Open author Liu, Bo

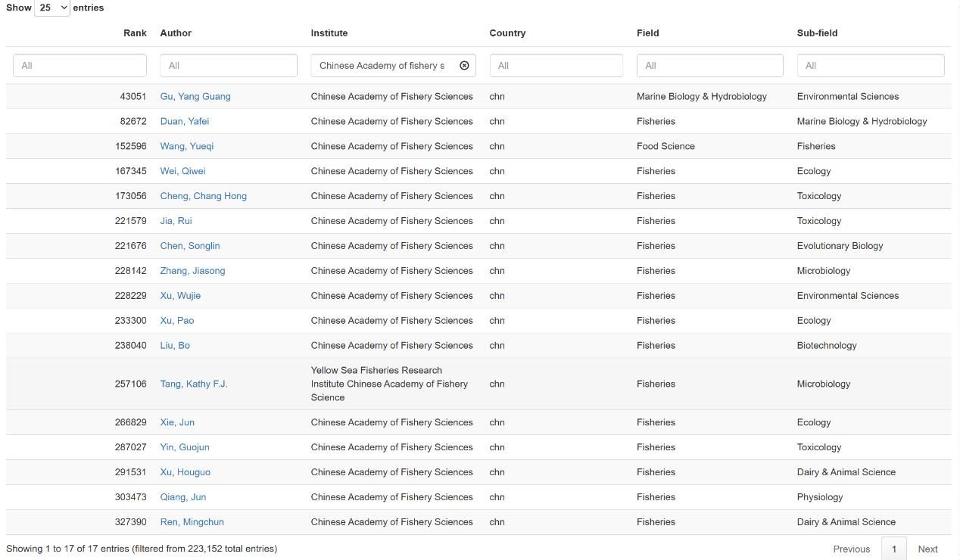coord(175,346)
